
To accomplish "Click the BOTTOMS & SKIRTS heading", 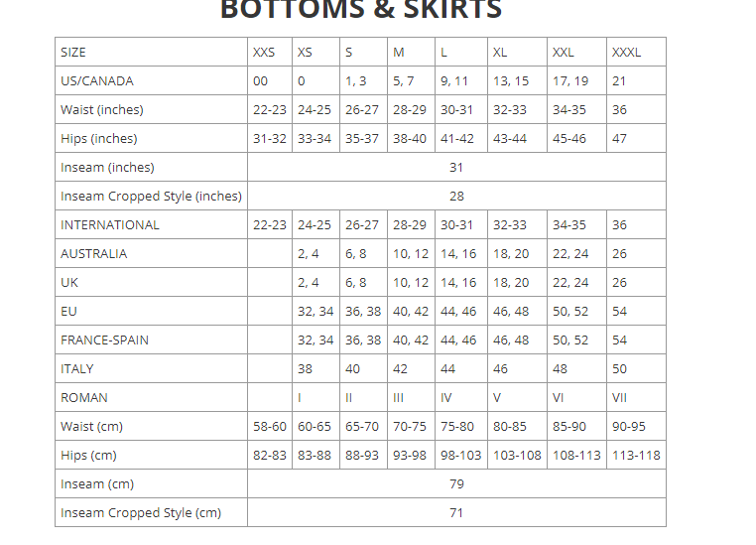I will 361,10.
